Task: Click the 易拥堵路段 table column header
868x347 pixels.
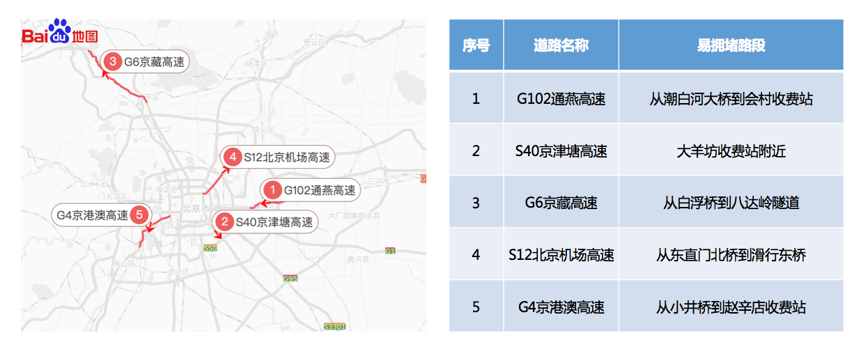Action: tap(731, 45)
